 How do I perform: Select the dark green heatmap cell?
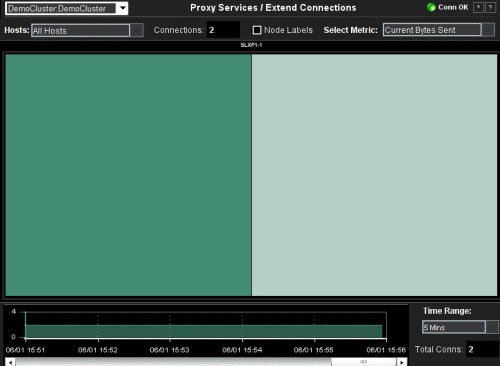(x=128, y=175)
